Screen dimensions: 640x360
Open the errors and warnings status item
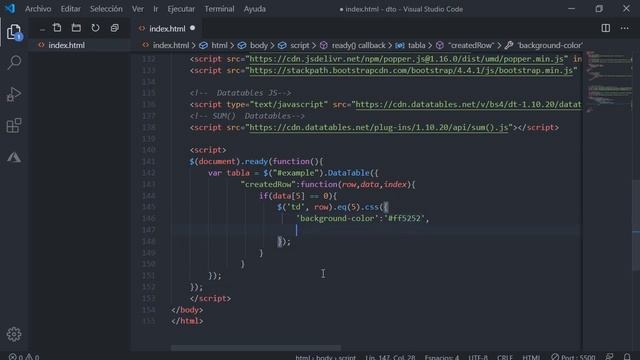point(24,357)
